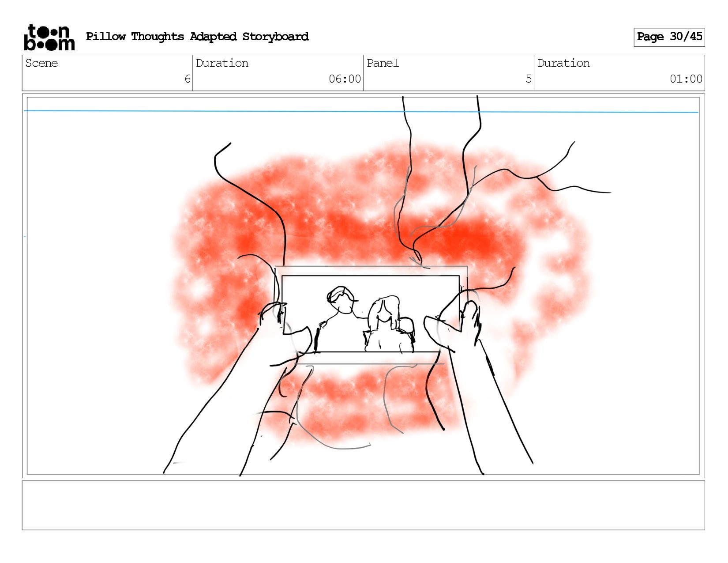Click the panel duration value '01:00'

(x=686, y=79)
